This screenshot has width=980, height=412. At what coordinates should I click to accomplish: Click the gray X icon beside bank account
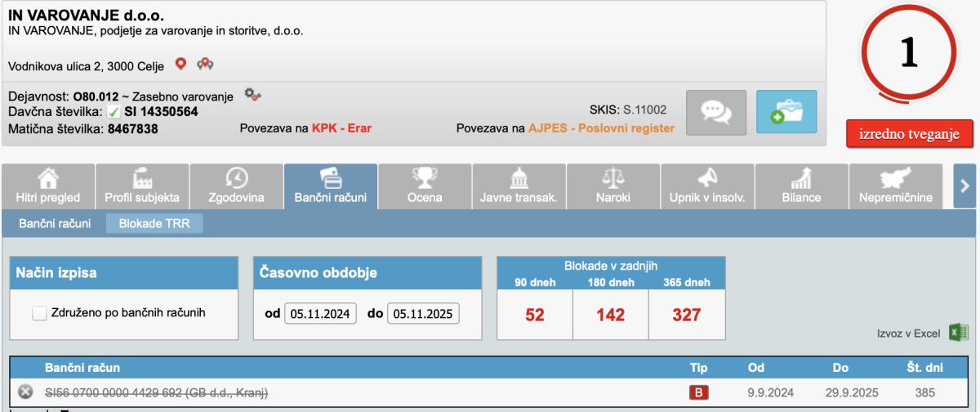click(x=25, y=392)
